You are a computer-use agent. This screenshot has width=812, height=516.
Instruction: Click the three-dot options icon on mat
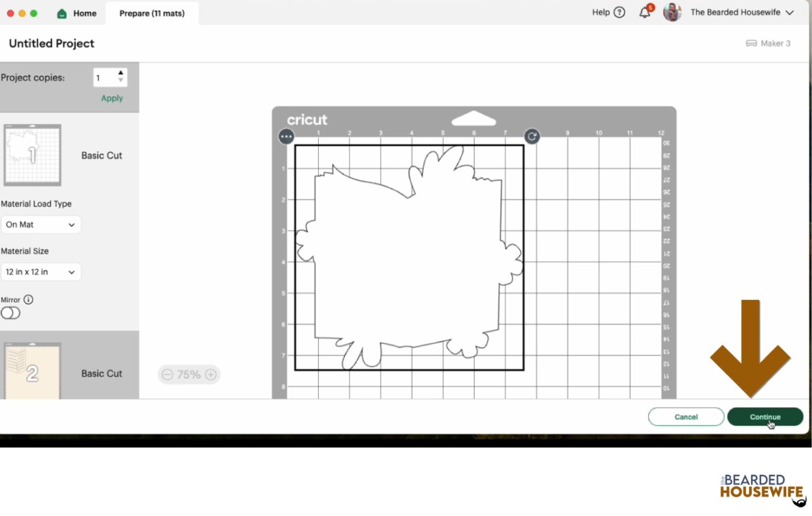pyautogui.click(x=286, y=136)
